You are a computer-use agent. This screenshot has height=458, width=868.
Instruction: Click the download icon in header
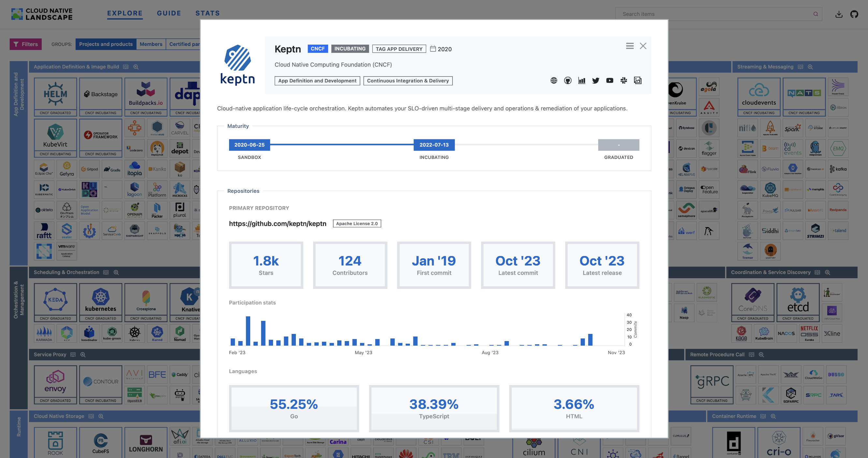pos(839,14)
